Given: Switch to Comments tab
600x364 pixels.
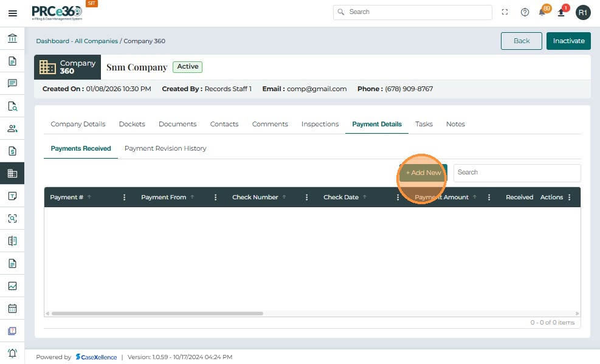Looking at the screenshot, I should click(x=270, y=124).
